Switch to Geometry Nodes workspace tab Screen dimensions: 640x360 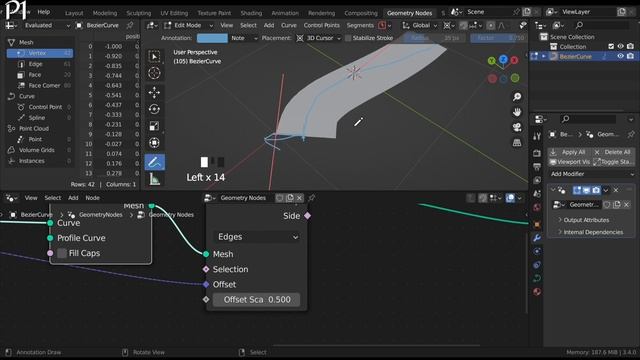click(x=409, y=13)
